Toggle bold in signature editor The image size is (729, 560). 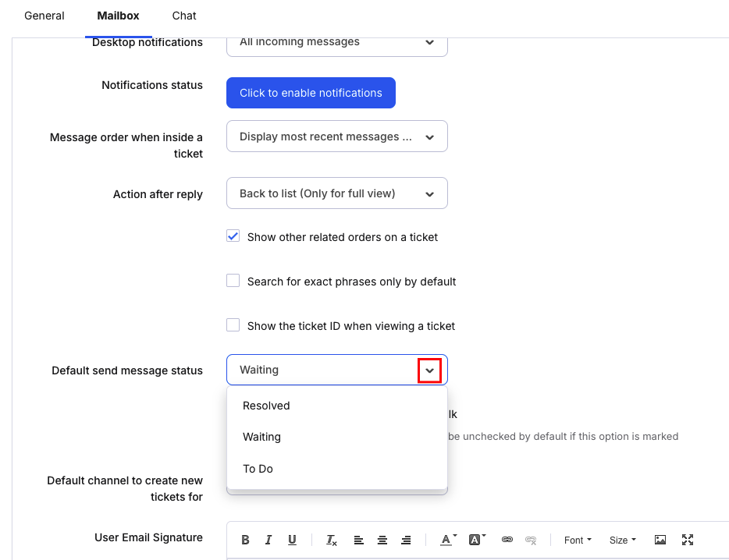pyautogui.click(x=245, y=540)
